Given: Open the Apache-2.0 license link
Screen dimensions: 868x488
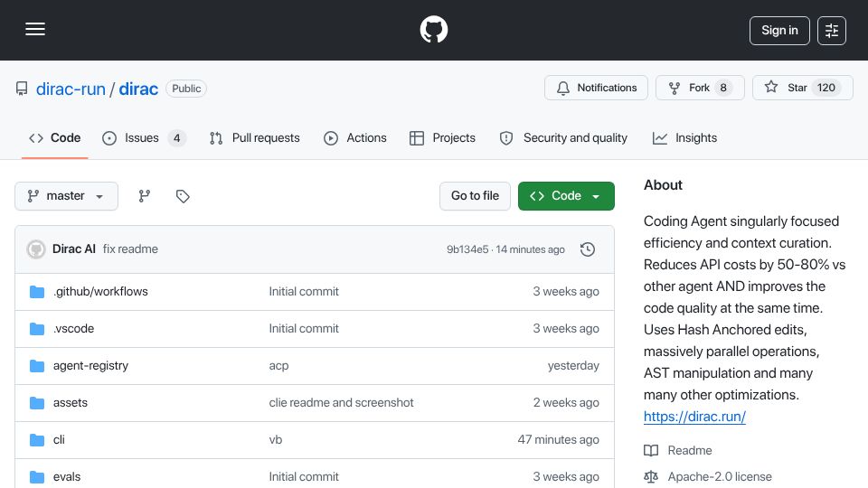Looking at the screenshot, I should [x=720, y=476].
